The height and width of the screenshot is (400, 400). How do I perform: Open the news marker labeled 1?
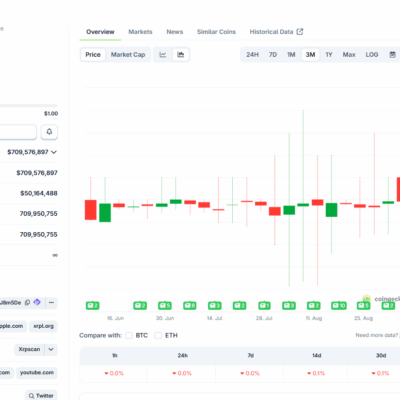[x=264, y=305]
